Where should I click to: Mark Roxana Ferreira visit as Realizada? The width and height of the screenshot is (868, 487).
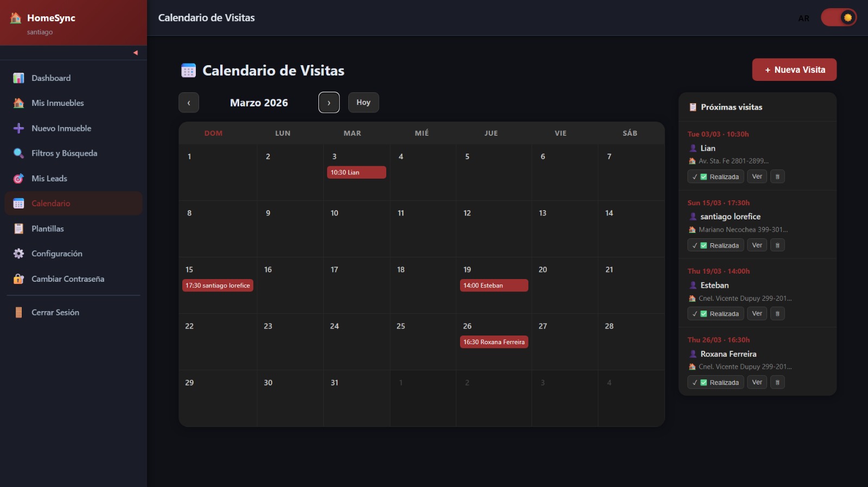(716, 382)
